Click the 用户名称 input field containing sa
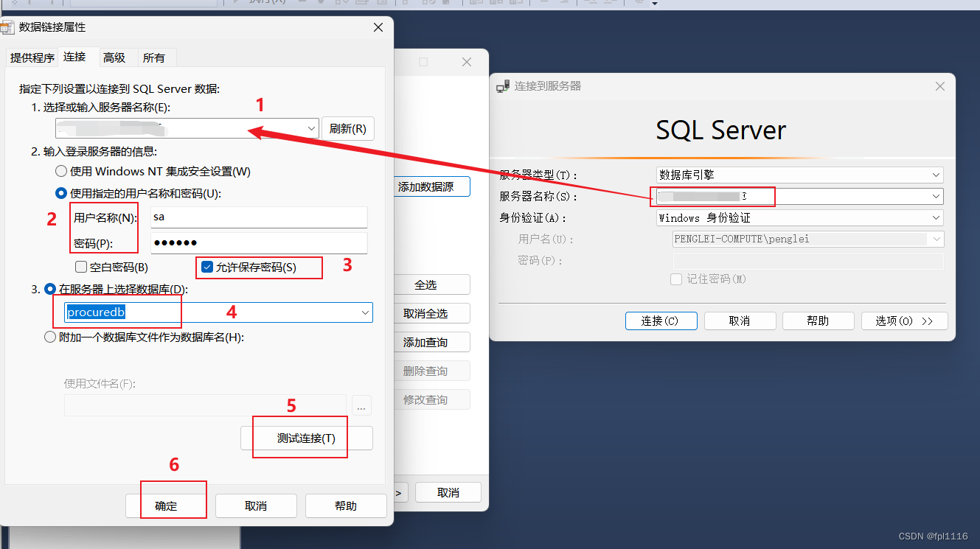Image resolution: width=980 pixels, height=549 pixels. (259, 217)
